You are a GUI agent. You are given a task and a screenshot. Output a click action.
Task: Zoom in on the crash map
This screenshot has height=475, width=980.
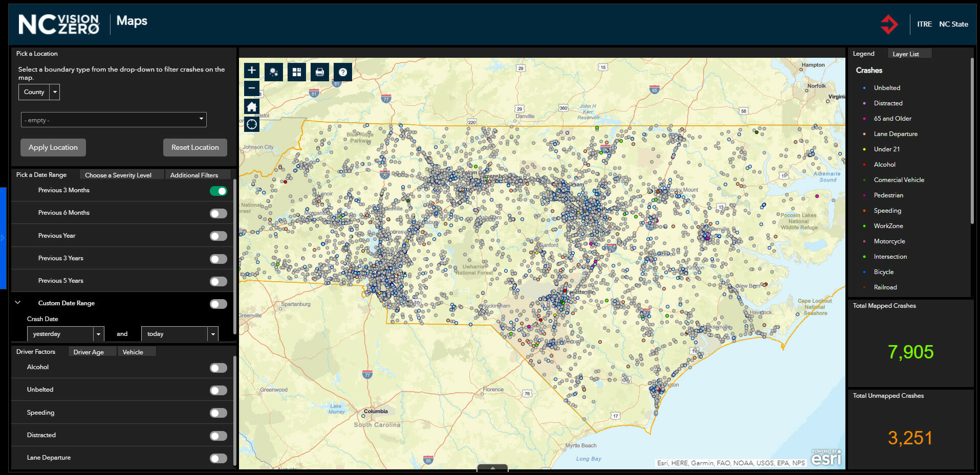(251, 71)
